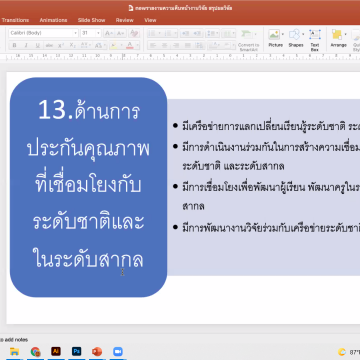Screen dimensions: 360x360
Task: Open the font color dropdown arrow
Action: click(137, 45)
